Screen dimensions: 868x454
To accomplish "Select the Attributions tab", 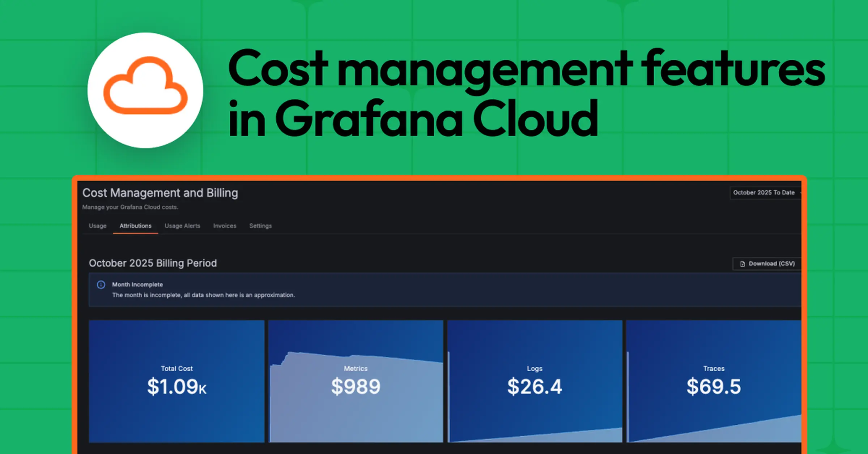I will (136, 226).
